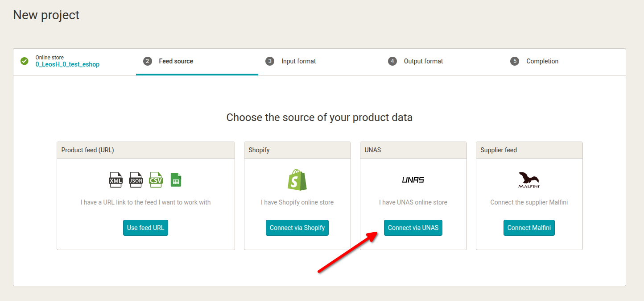Click the CSV file format icon
The height and width of the screenshot is (301, 644).
point(156,180)
